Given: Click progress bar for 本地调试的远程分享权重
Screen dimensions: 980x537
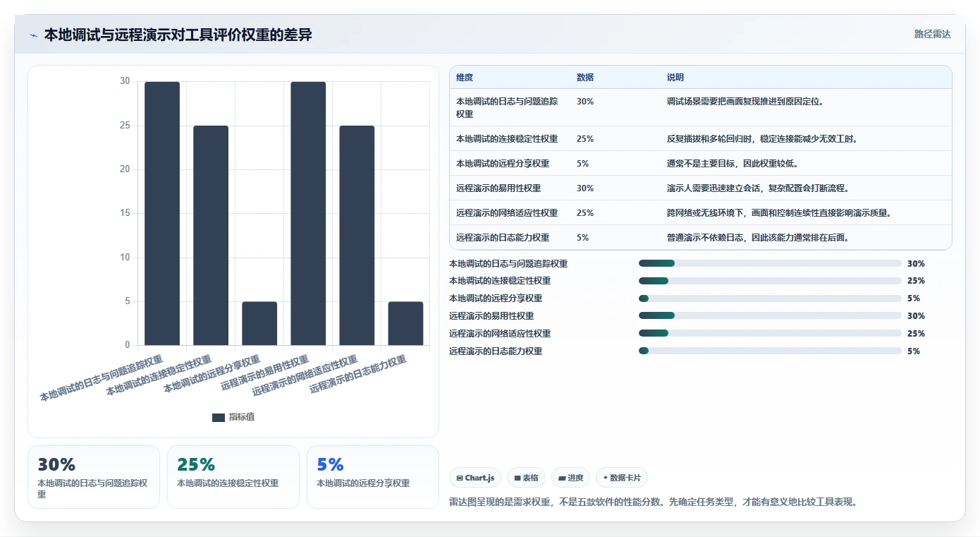Looking at the screenshot, I should (x=770, y=298).
